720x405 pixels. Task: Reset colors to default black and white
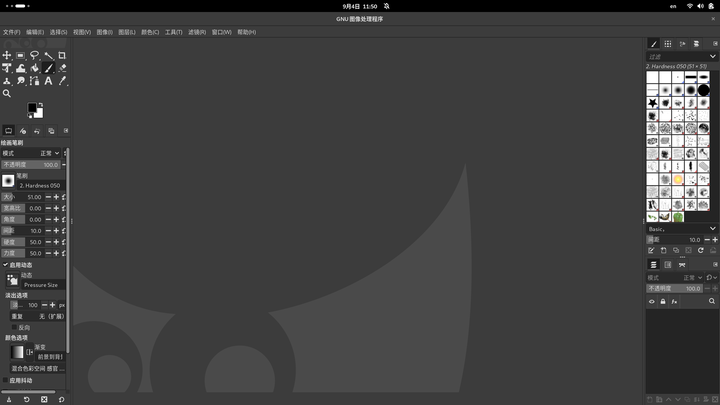pos(29,116)
